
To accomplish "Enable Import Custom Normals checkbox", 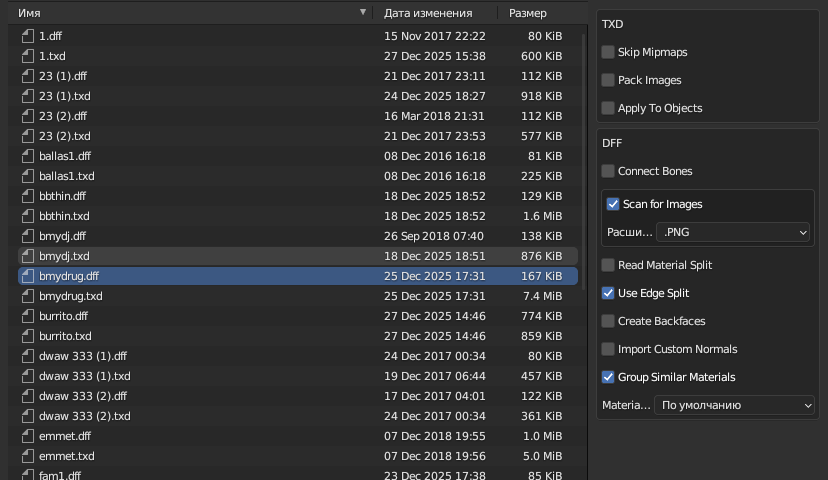I will (x=608, y=349).
